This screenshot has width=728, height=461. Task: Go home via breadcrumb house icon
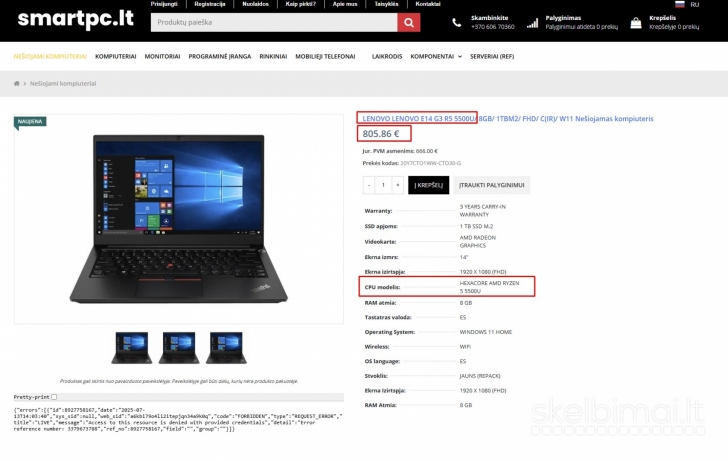17,84
